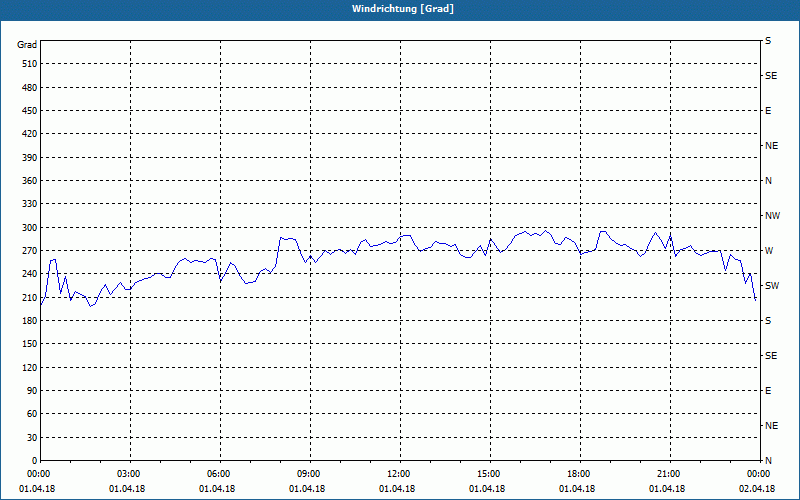Click the 60 degree axis label
Image resolution: width=800 pixels, height=500 pixels.
coord(32,414)
